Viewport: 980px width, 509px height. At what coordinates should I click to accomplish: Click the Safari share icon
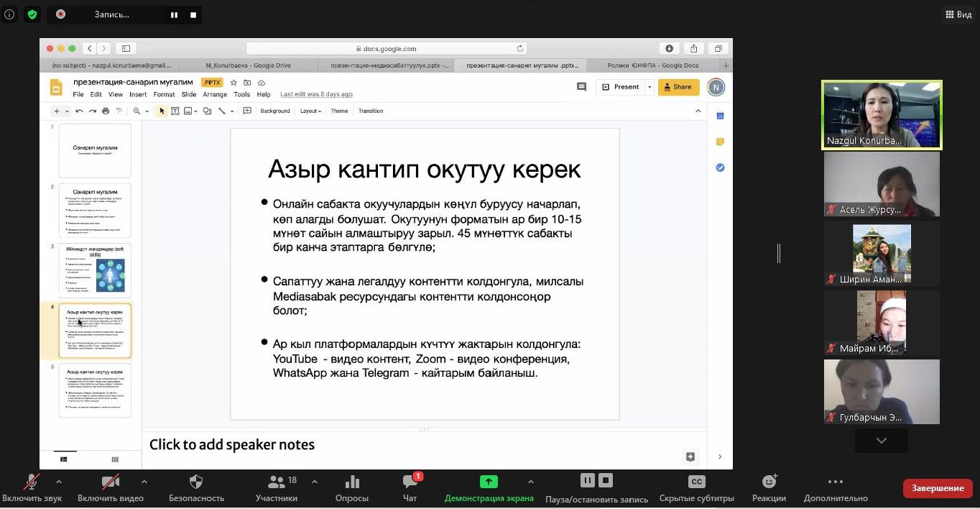pyautogui.click(x=693, y=48)
